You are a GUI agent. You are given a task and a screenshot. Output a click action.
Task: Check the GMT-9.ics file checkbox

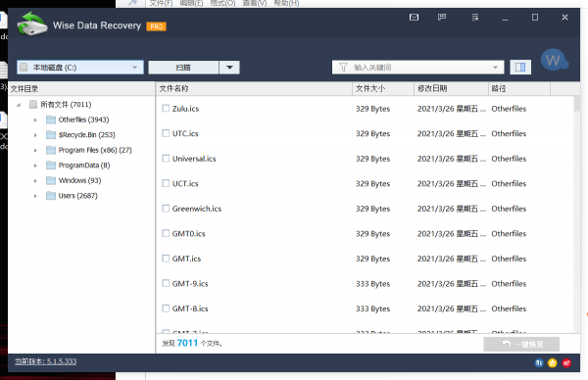pyautogui.click(x=166, y=283)
